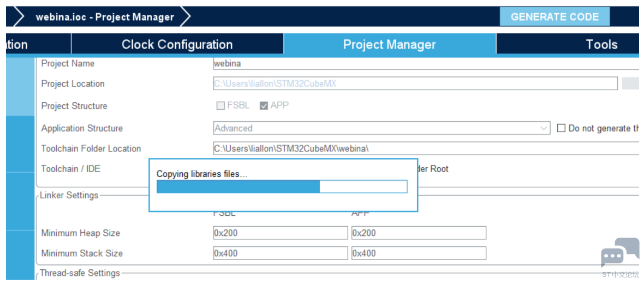Select the Project Manager tab

pos(389,44)
